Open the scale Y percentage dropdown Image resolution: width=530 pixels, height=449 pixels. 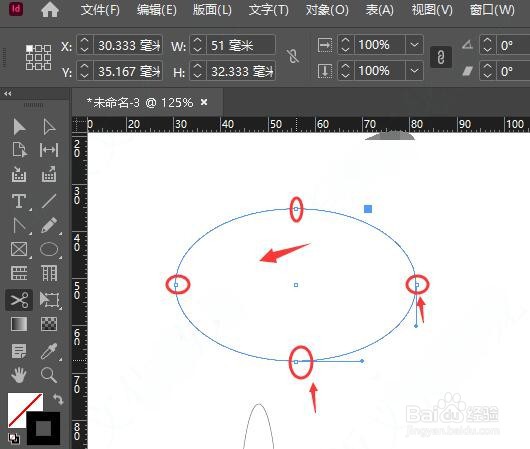click(414, 71)
